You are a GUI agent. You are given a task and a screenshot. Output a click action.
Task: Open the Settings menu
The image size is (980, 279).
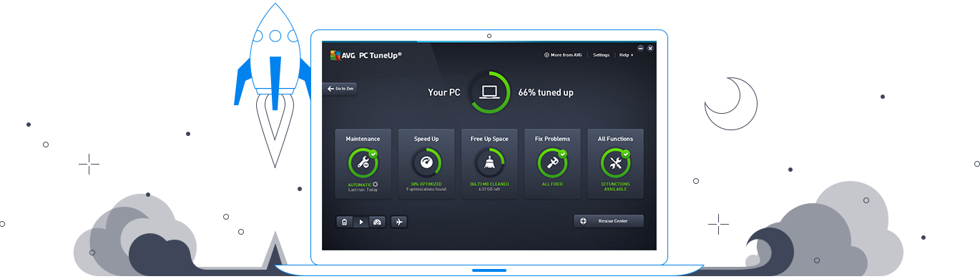(x=601, y=55)
